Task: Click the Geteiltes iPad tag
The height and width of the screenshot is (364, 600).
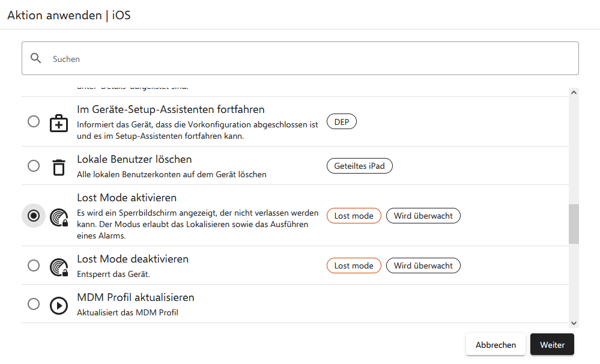Action: coord(359,166)
